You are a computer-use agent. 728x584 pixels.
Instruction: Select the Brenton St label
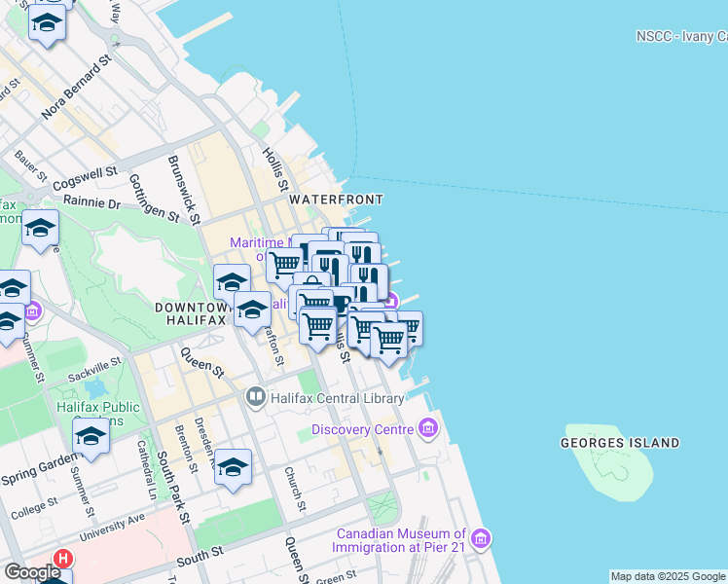coord(187,449)
